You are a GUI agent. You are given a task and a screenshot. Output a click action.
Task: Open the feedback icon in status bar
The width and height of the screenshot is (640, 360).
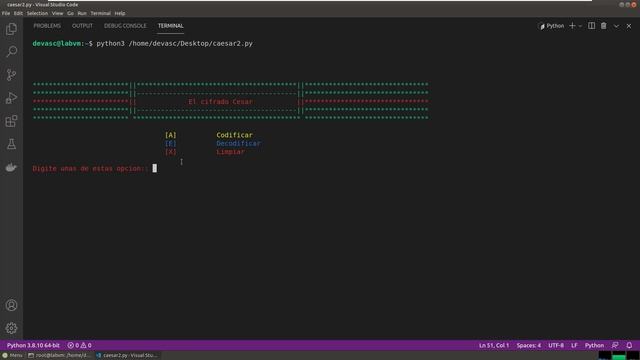[615, 345]
